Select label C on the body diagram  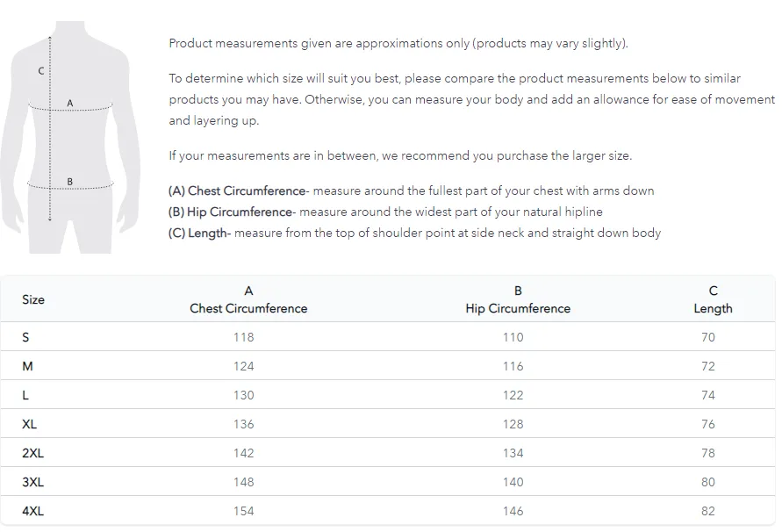coord(41,71)
